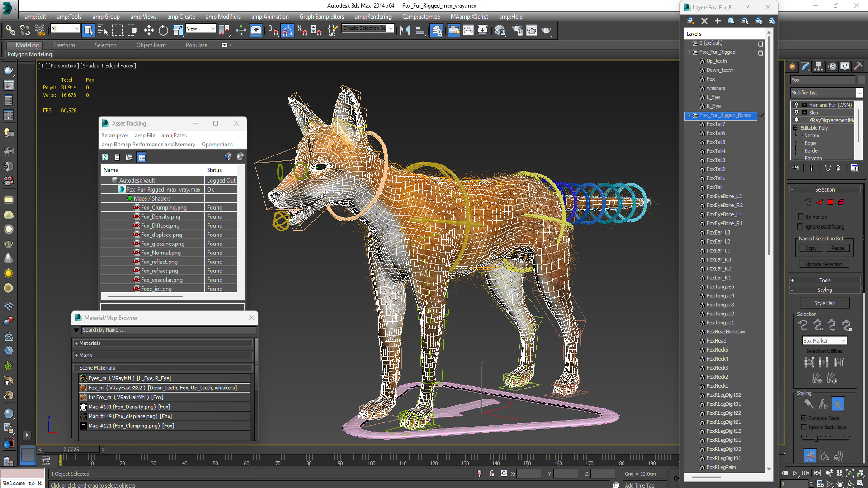Image resolution: width=868 pixels, height=488 pixels.
Task: Click the Copy named selection button
Action: click(x=811, y=248)
